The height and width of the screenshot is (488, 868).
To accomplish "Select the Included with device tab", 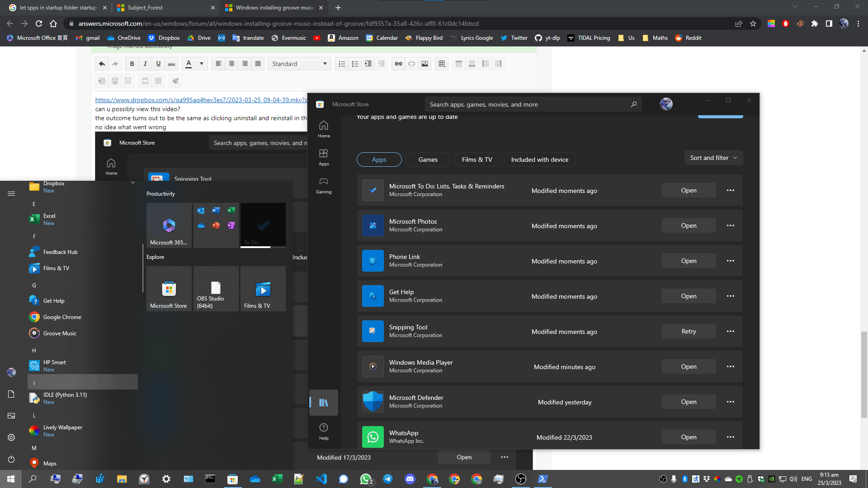I will (539, 160).
